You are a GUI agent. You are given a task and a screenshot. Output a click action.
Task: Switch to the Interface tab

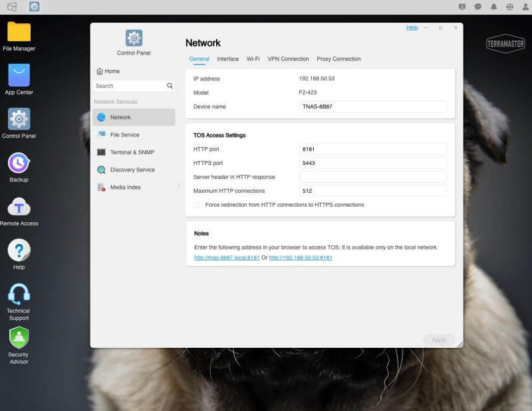click(228, 59)
